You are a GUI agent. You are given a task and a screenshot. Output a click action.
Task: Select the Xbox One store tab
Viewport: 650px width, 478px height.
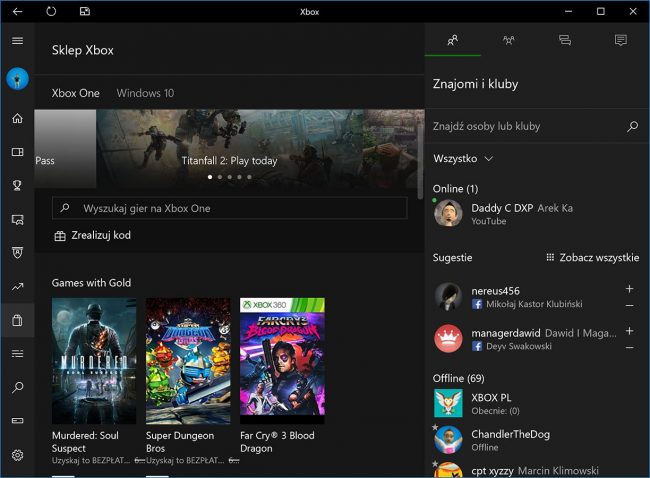pos(75,93)
